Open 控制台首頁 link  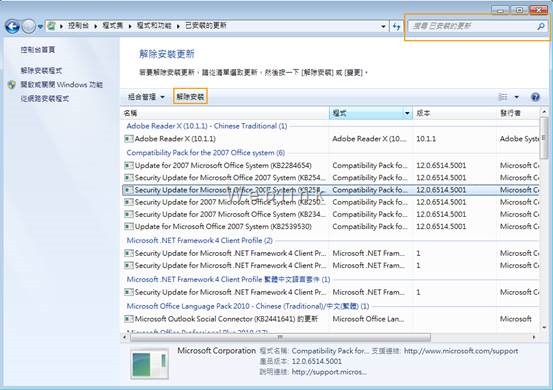tap(38, 50)
